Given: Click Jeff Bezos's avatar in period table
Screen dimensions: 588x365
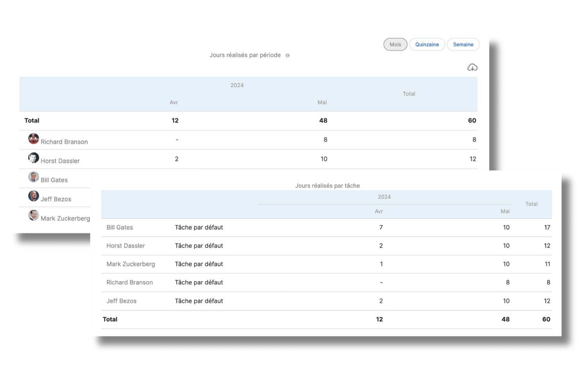Looking at the screenshot, I should (x=34, y=196).
